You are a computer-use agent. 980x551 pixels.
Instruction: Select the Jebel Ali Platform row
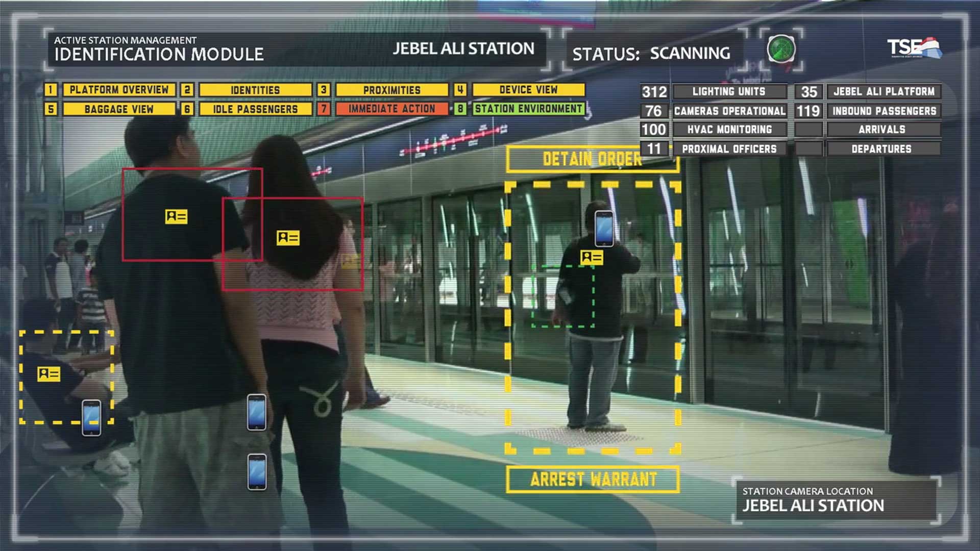(x=884, y=92)
